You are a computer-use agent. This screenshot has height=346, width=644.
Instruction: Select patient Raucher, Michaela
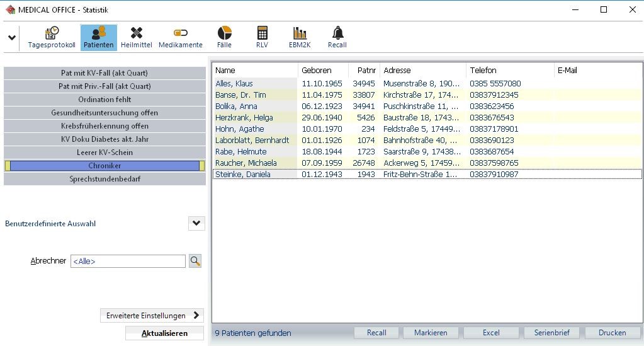[x=246, y=163]
